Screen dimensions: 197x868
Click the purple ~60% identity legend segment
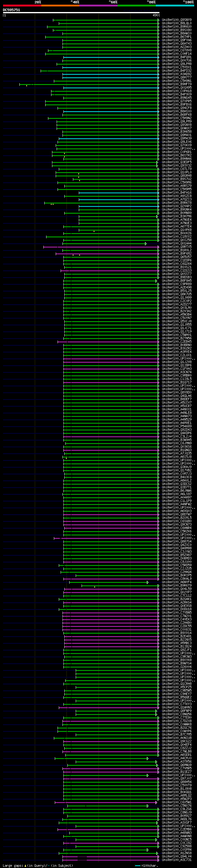tap(98, 6)
